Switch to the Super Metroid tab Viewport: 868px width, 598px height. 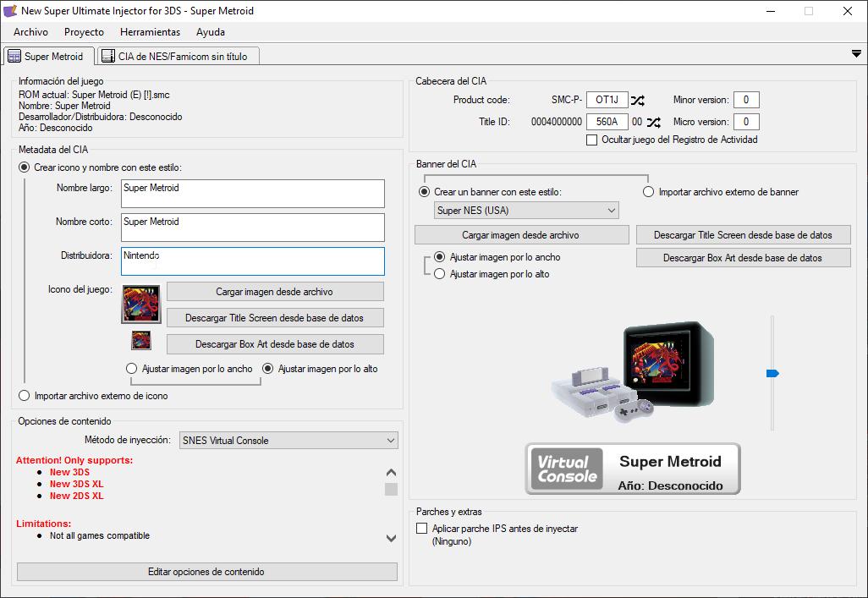pyautogui.click(x=49, y=57)
